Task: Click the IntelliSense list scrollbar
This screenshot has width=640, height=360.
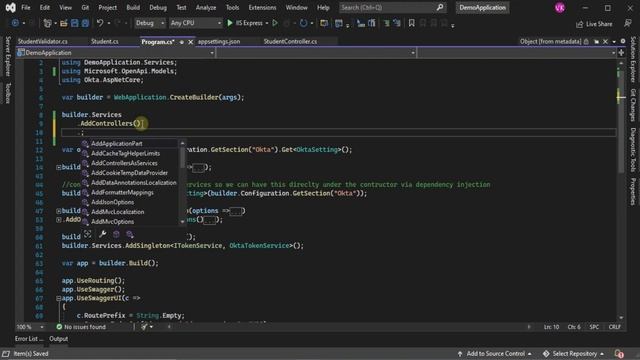Action: click(x=182, y=182)
